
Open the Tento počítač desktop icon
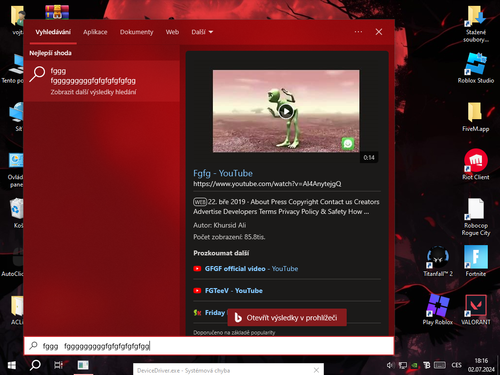[x=13, y=69]
